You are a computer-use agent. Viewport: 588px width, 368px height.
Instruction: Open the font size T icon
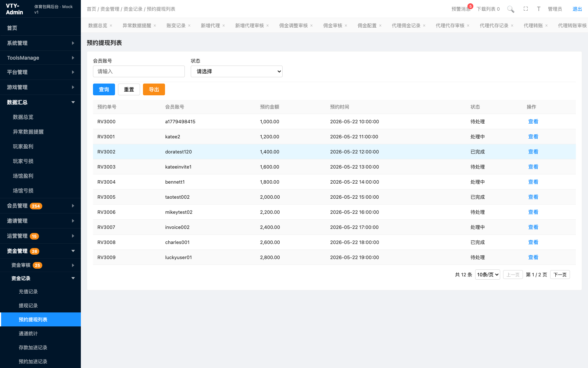click(539, 9)
